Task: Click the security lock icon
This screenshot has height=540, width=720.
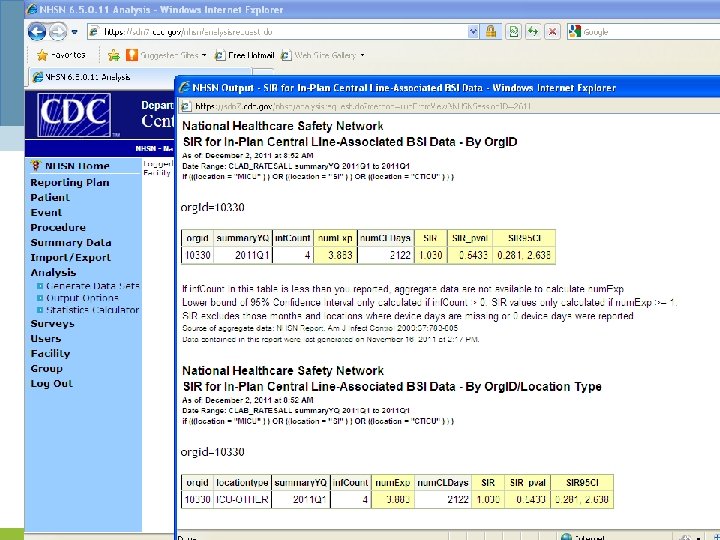Action: (490, 32)
